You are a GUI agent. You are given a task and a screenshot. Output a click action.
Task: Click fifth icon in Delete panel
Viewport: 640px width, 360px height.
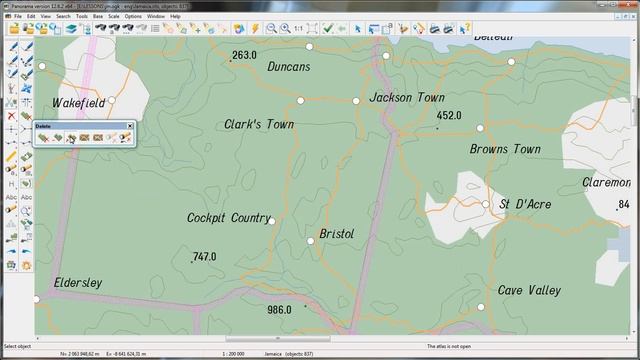[98, 138]
